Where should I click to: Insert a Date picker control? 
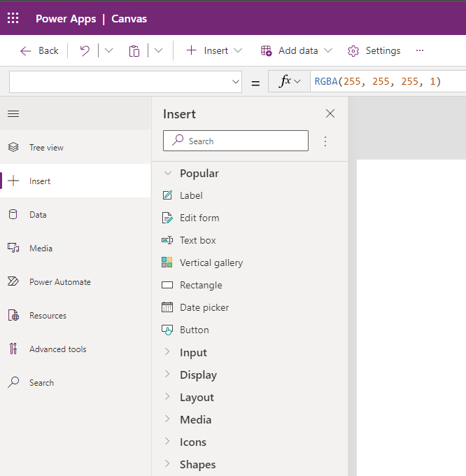click(204, 307)
